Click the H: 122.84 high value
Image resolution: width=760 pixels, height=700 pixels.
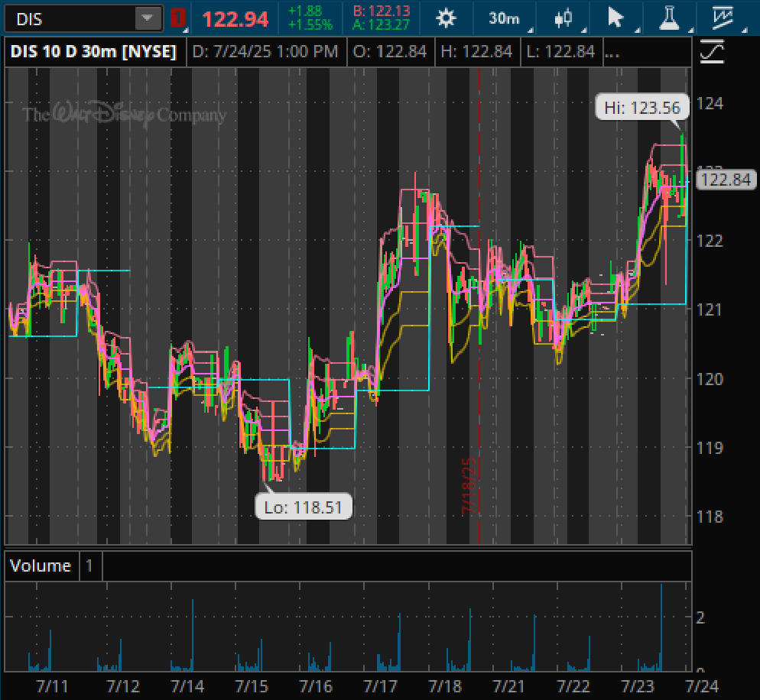[476, 51]
